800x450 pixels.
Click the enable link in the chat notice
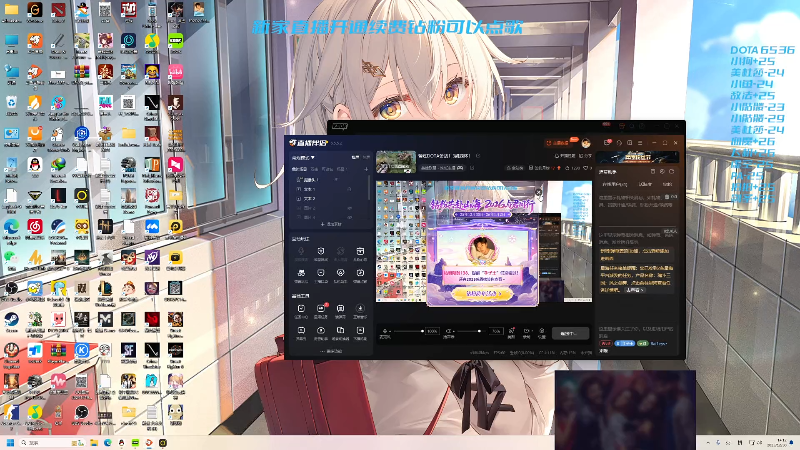tap(635, 290)
